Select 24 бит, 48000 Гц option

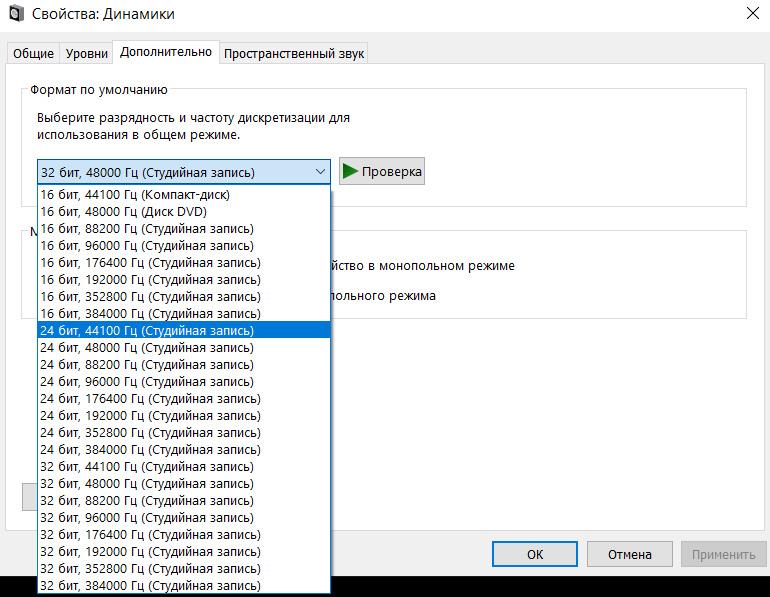(184, 348)
